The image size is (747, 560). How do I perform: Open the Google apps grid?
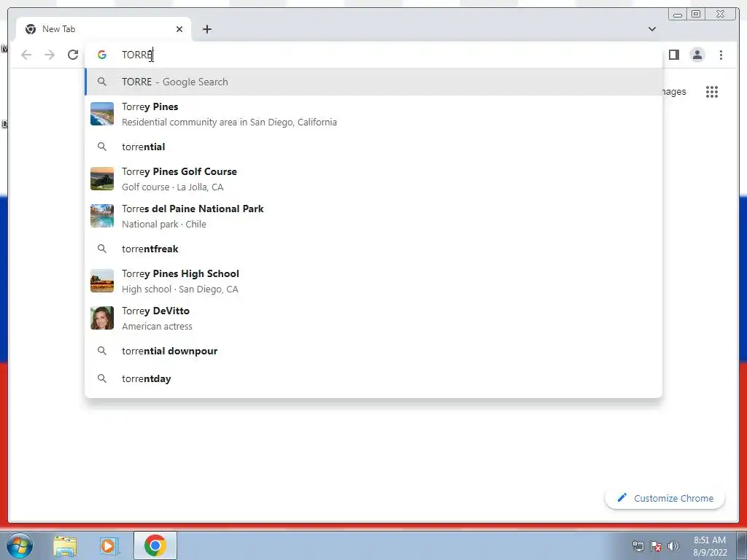click(712, 91)
